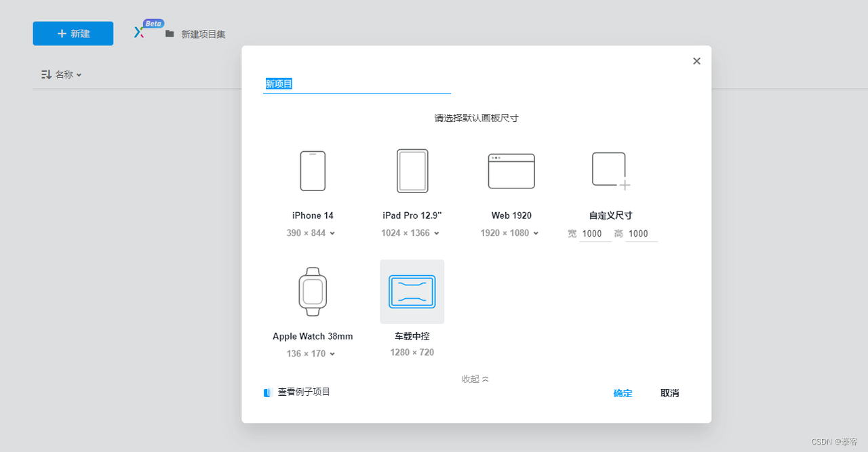Click the project name field 新项目
Viewport: 868px width, 452px height.
[x=357, y=84]
